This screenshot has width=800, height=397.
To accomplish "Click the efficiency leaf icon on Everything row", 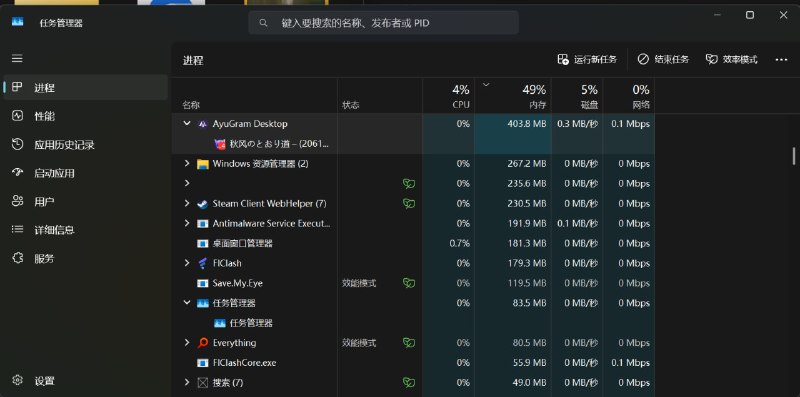I will point(409,342).
